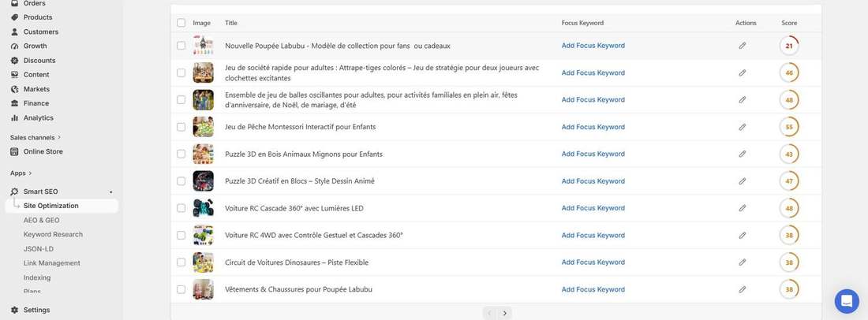Check the Jeu de Pêche Montessori row

(x=181, y=127)
